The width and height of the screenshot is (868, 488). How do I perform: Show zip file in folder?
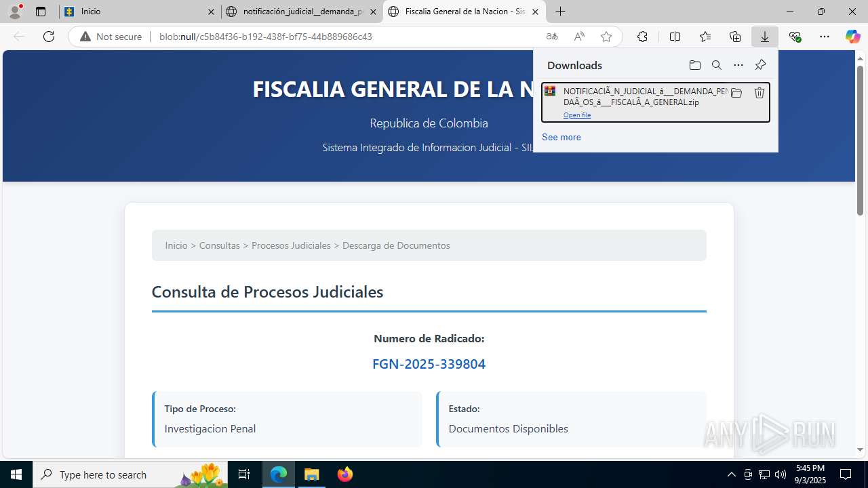(736, 93)
